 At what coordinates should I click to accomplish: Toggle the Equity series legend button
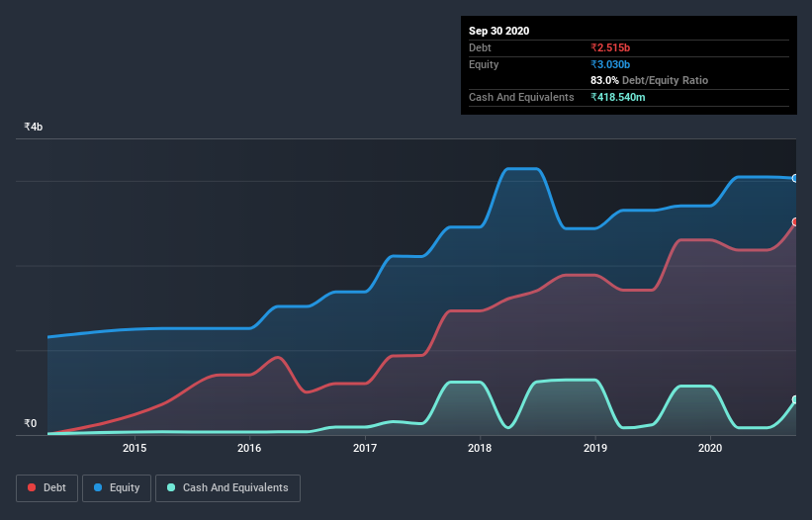[x=117, y=488]
